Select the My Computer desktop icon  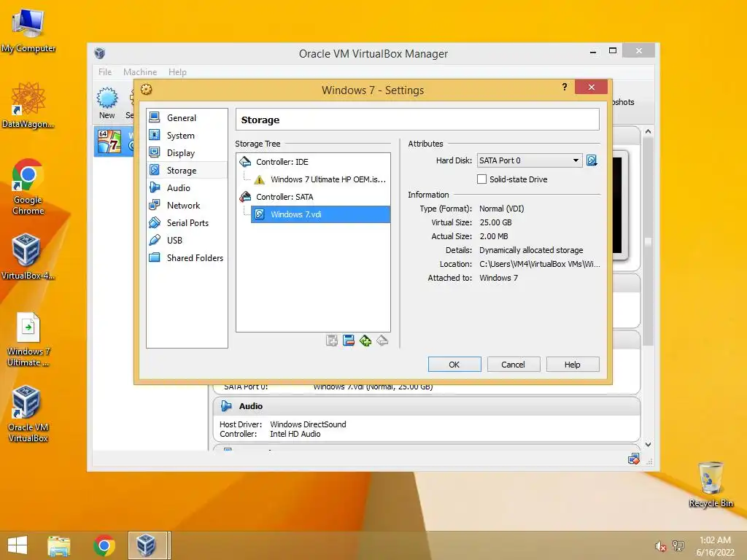point(28,30)
